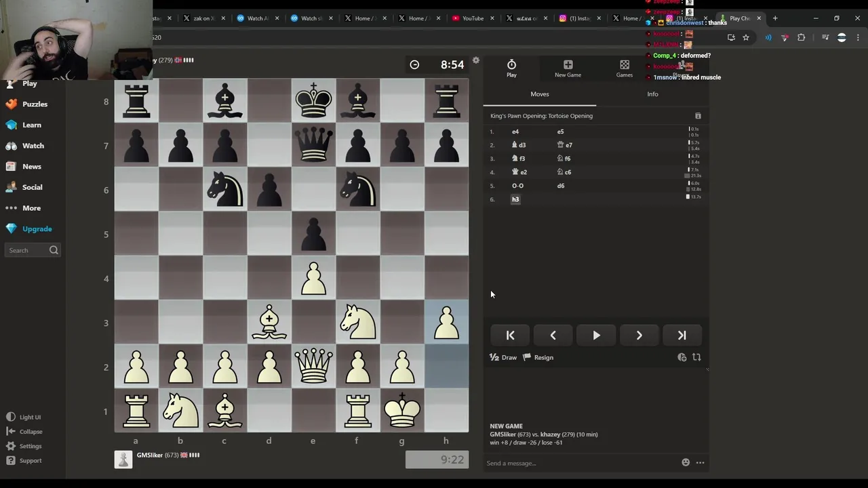
Task: Focus the Send a message field
Action: click(x=582, y=463)
